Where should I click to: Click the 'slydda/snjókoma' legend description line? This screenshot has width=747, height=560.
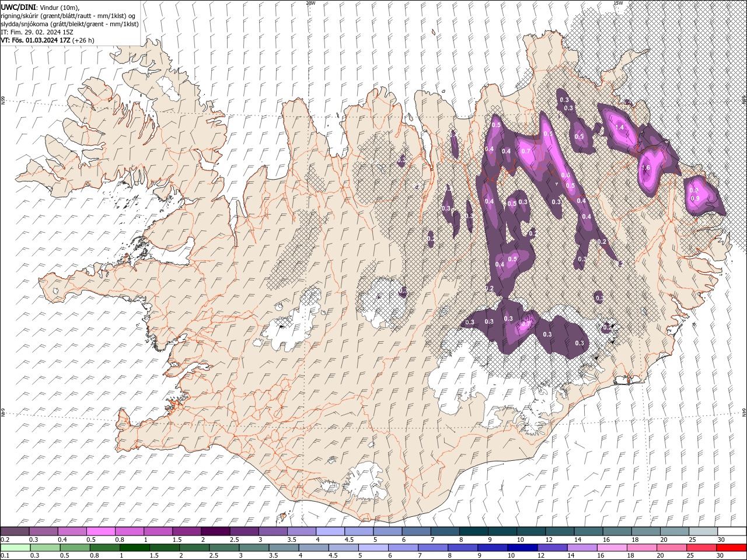[69, 24]
